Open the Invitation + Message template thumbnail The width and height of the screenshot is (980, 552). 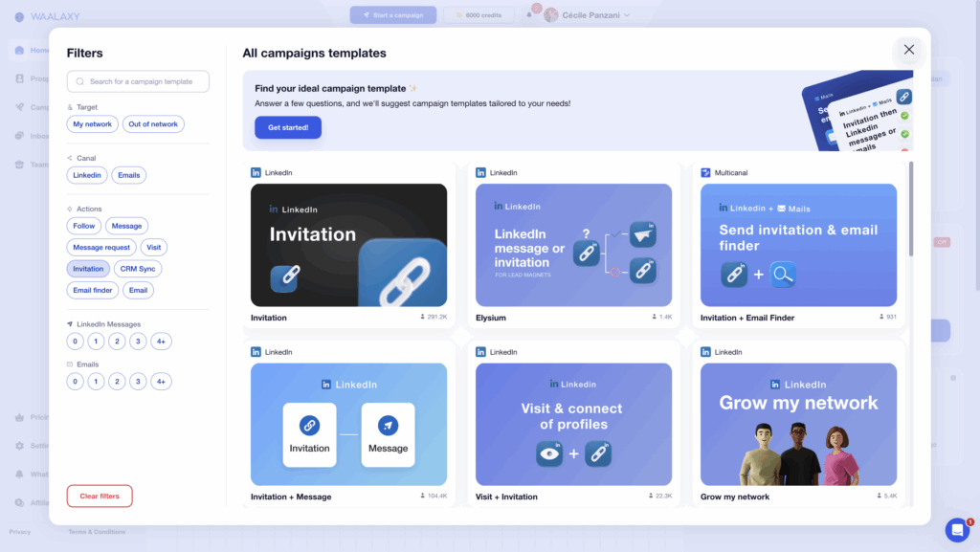348,424
